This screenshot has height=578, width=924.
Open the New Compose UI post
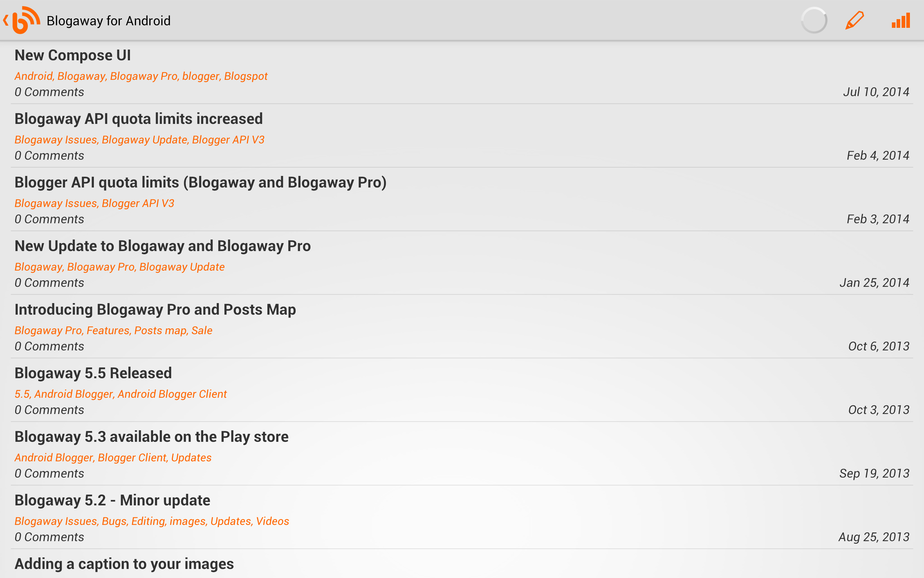tap(462, 72)
